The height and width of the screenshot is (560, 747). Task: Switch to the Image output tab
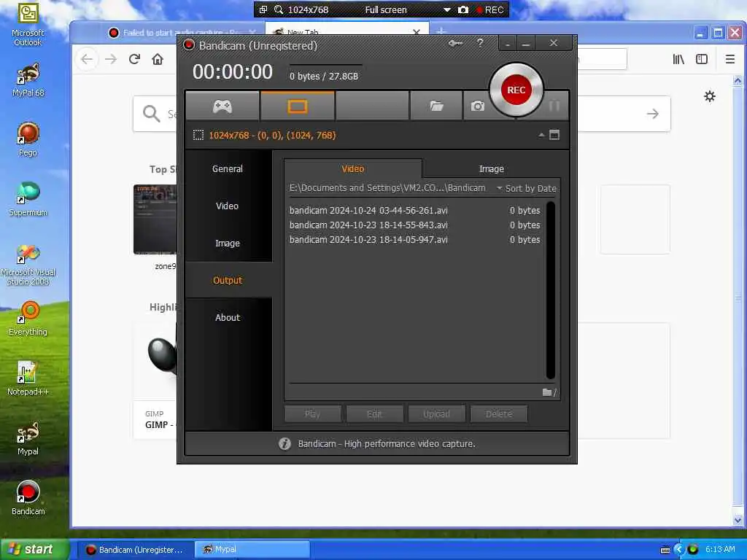click(491, 168)
